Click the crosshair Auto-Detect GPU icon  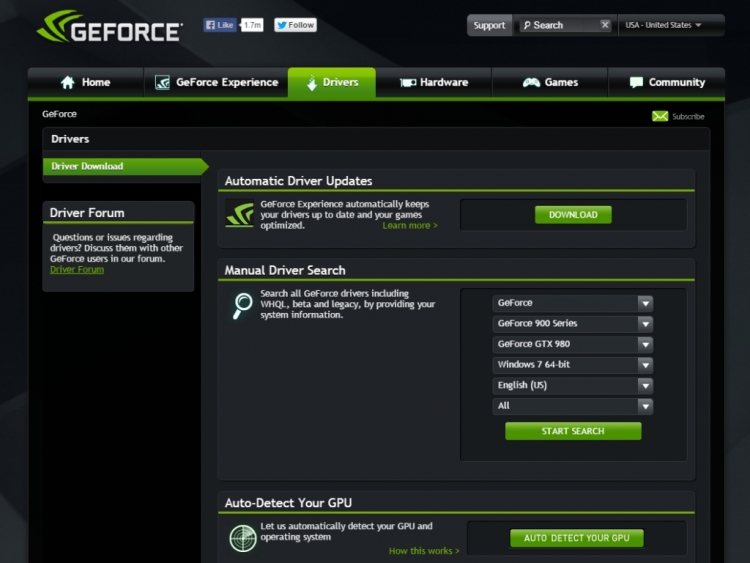tap(242, 538)
